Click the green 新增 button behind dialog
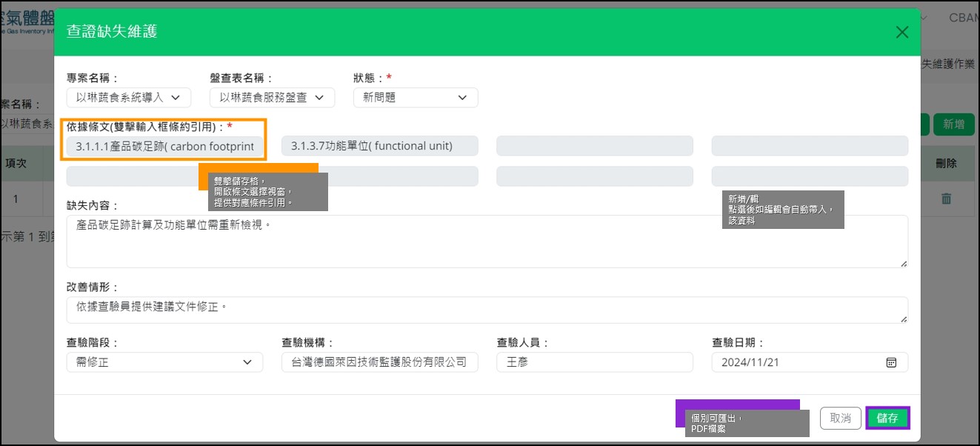Screen dimensions: 980x446 click(x=953, y=124)
